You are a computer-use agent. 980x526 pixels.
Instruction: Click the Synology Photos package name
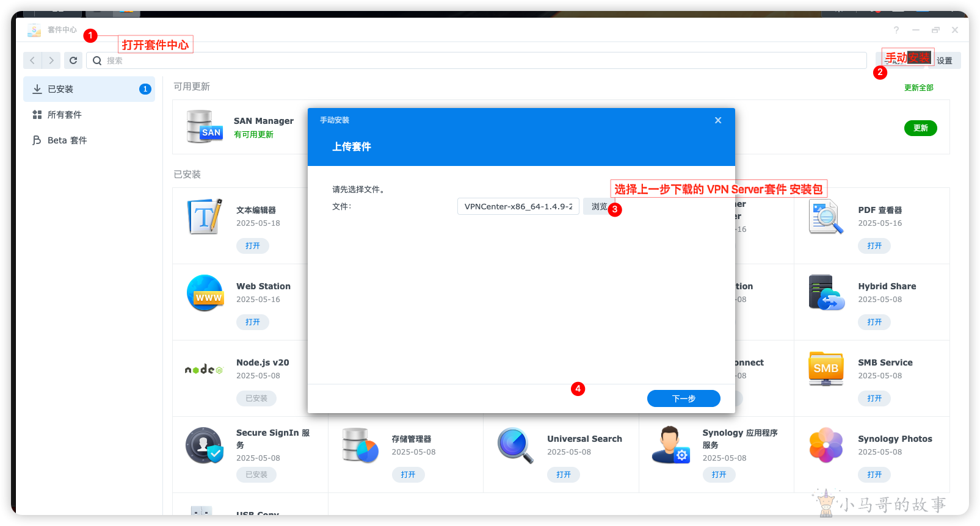(x=895, y=439)
